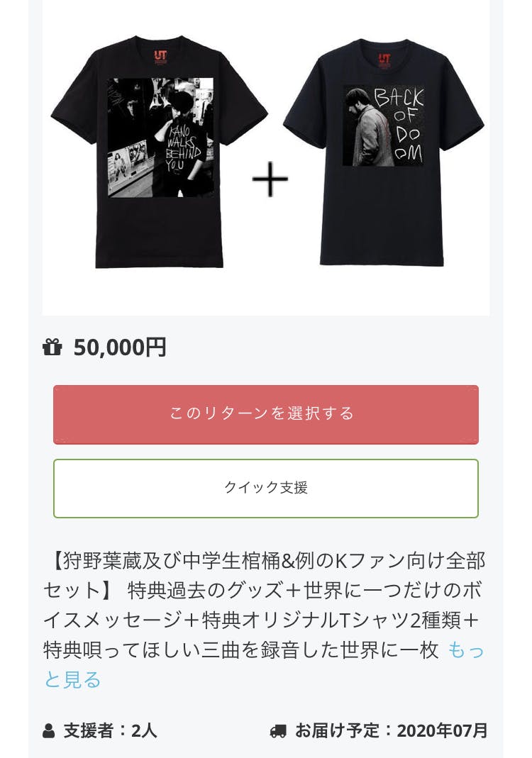Click the UT logo on the left T-shirt

[160, 55]
